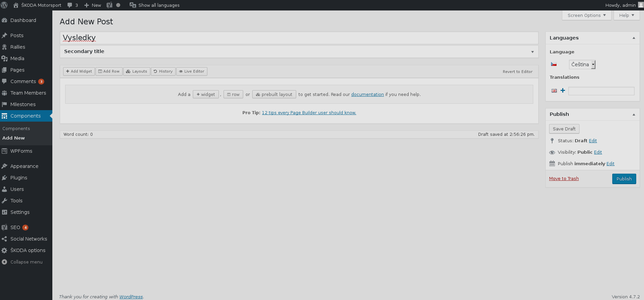Open comments bubble icon in admin bar

(x=70, y=5)
